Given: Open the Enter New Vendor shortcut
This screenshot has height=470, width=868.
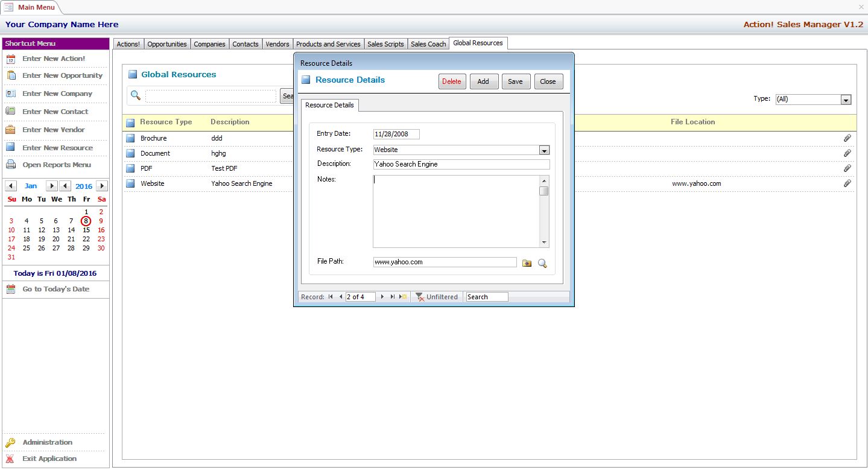Looking at the screenshot, I should [54, 130].
